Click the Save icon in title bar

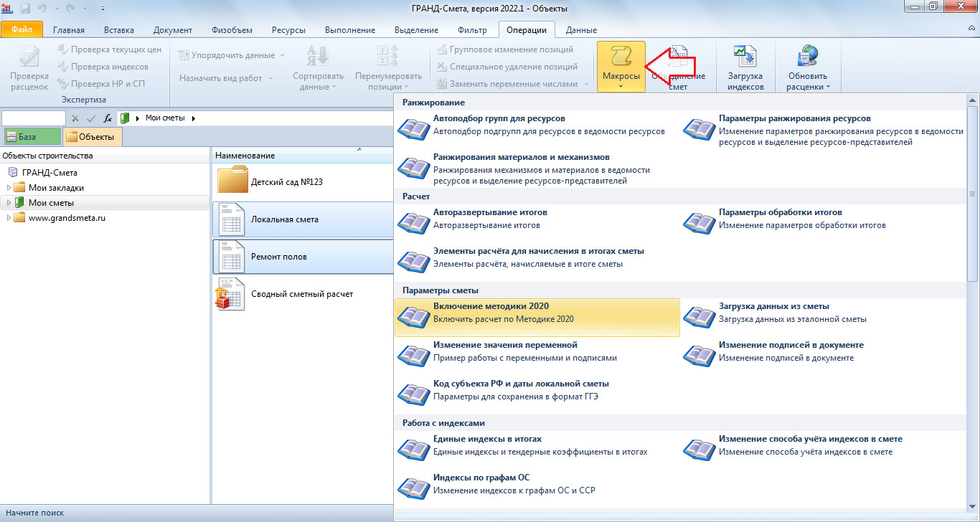click(27, 8)
